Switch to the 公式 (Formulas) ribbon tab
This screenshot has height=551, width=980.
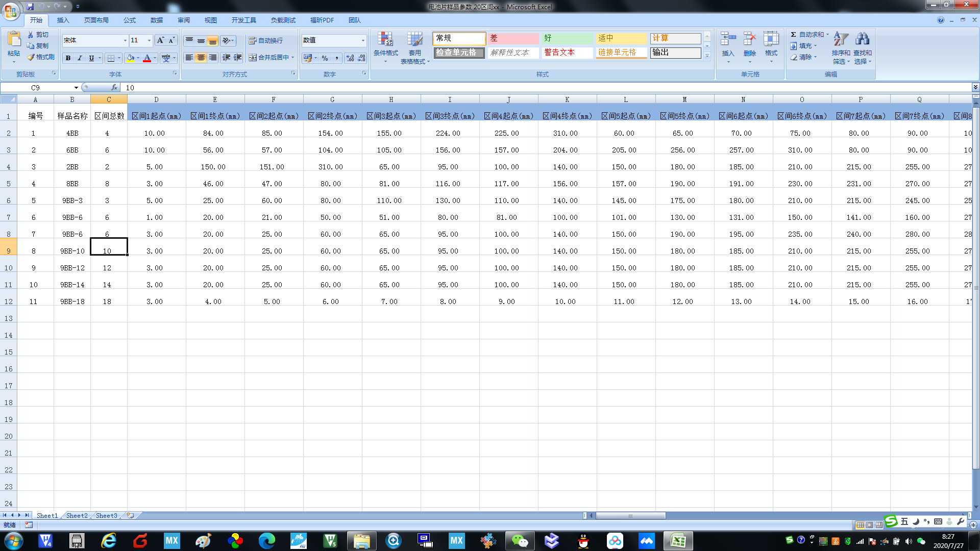tap(130, 20)
